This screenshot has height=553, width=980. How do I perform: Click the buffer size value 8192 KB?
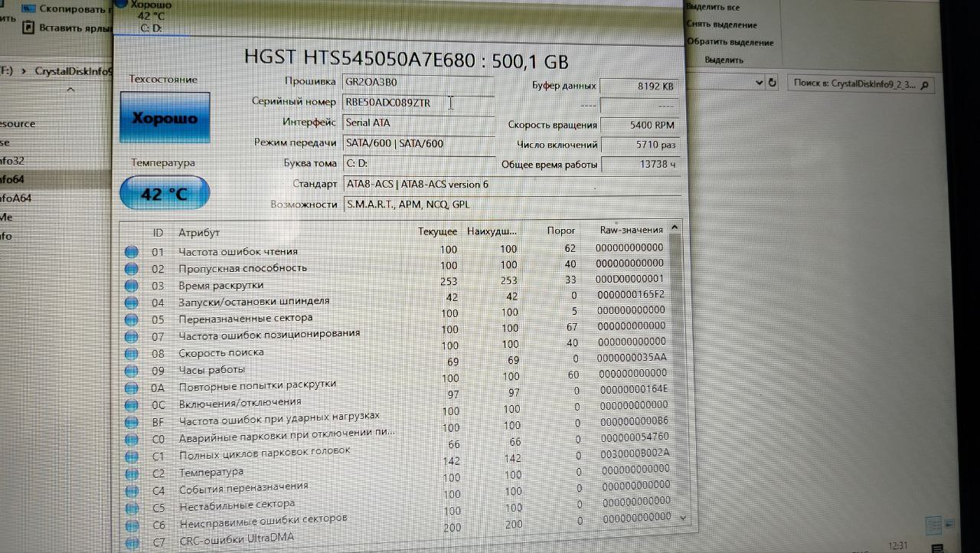click(639, 87)
